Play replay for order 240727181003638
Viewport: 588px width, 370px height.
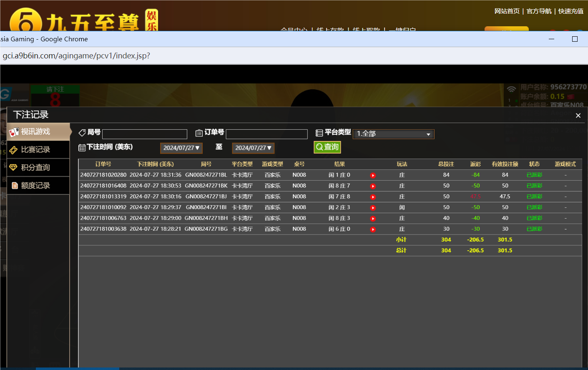coord(373,230)
